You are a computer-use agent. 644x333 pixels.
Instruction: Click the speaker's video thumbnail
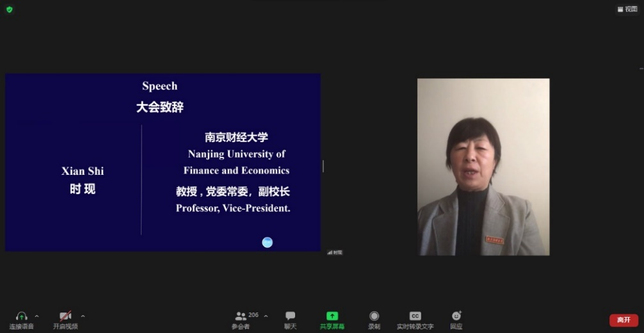pyautogui.click(x=483, y=166)
